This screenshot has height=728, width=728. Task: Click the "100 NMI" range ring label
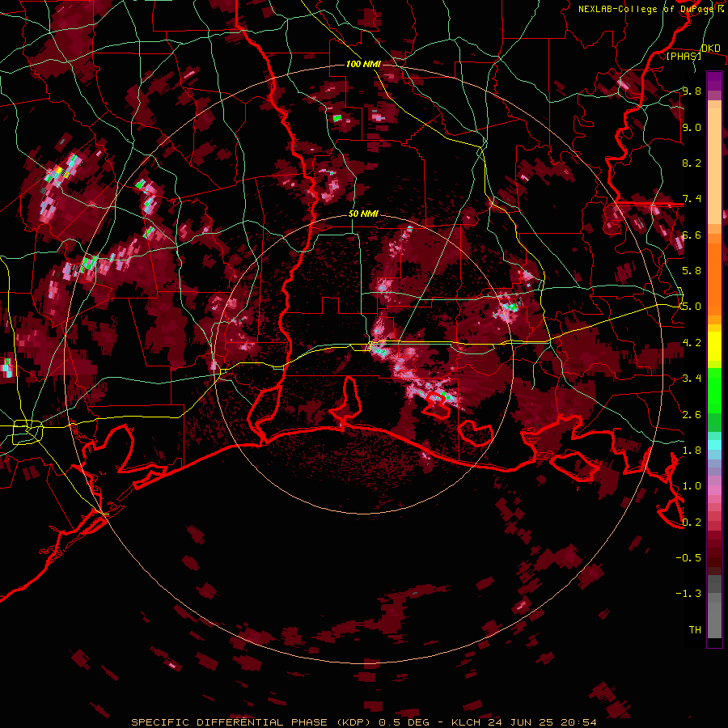coord(363,64)
